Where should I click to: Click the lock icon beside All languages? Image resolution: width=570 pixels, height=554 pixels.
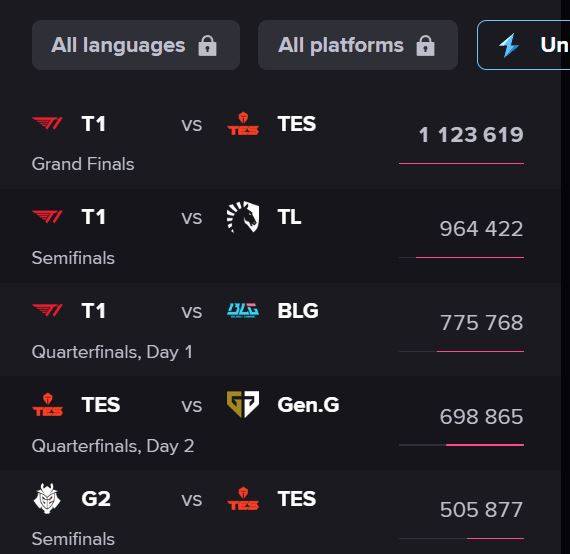coord(207,45)
